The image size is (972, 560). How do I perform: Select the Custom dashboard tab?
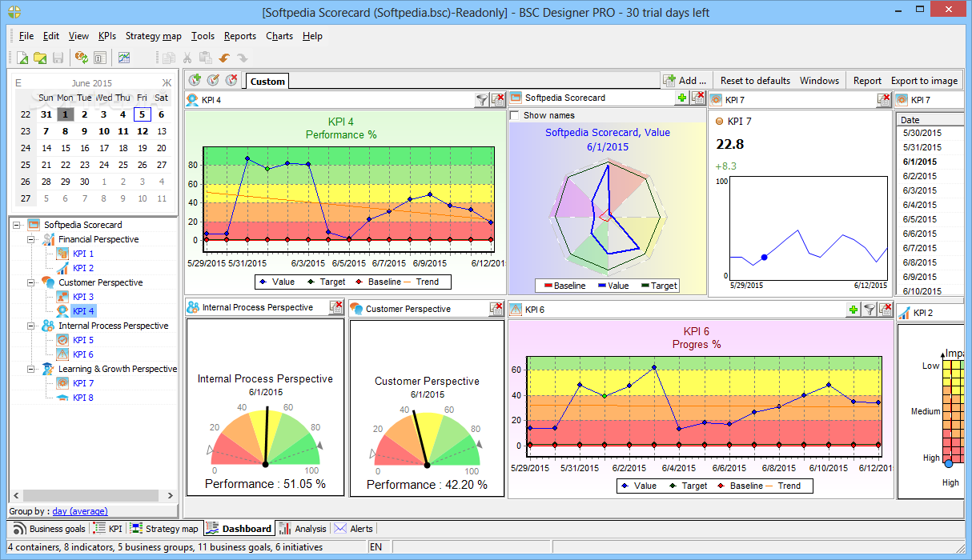point(267,81)
